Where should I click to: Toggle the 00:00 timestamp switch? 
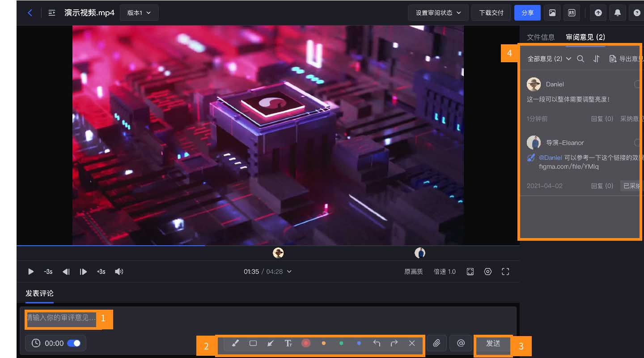coord(74,343)
